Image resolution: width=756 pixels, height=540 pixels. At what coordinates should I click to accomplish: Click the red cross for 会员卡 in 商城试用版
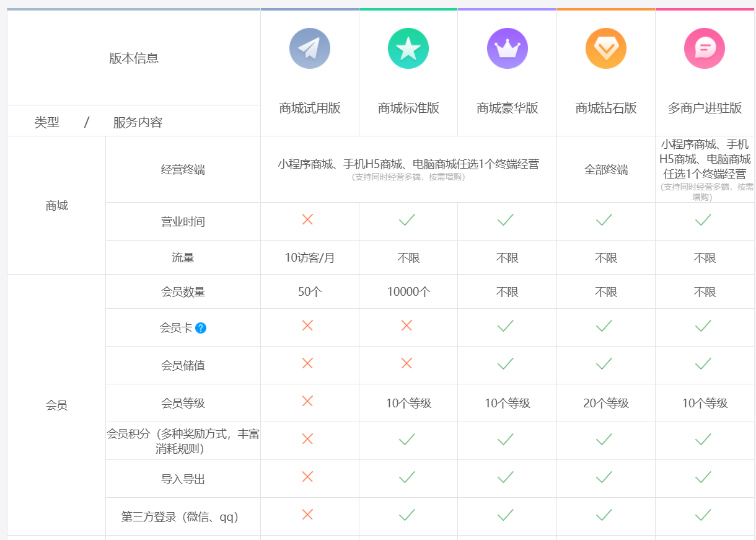[307, 325]
